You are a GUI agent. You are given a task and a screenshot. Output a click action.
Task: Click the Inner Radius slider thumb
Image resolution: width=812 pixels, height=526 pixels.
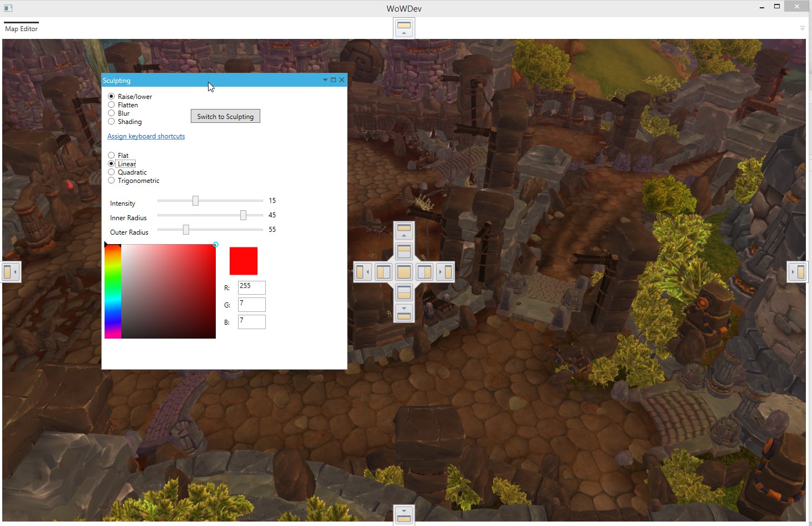(x=243, y=215)
